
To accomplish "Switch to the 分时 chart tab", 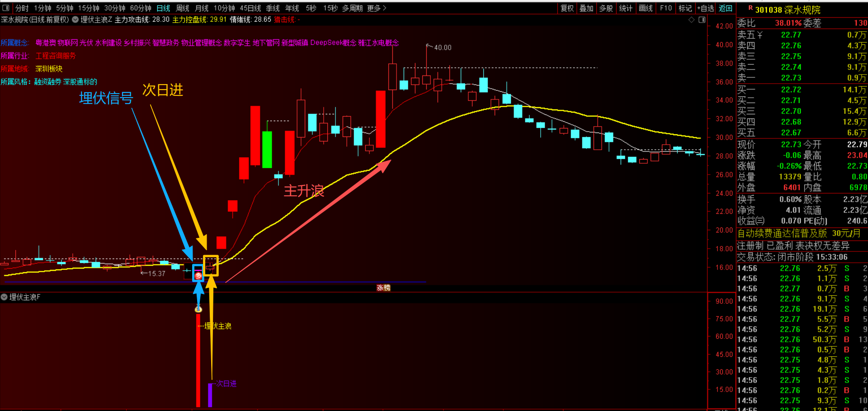I will tap(22, 8).
